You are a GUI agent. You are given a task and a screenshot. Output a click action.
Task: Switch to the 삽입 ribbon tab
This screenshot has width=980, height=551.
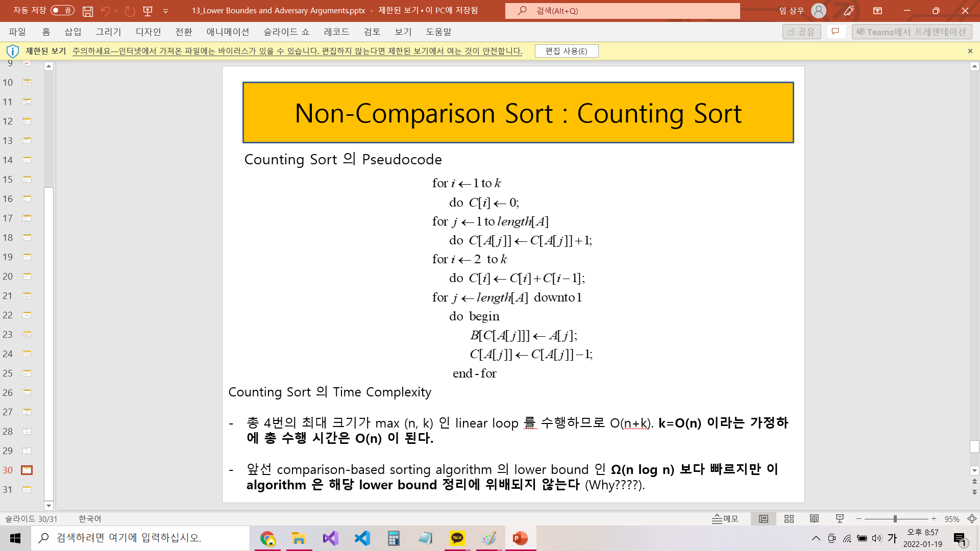point(72,32)
